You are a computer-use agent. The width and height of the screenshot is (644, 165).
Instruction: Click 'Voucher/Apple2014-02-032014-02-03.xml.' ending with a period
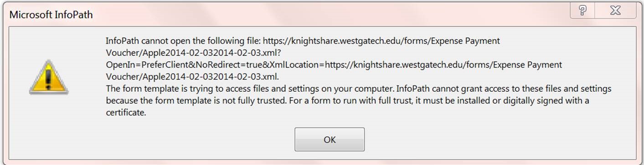click(192, 77)
